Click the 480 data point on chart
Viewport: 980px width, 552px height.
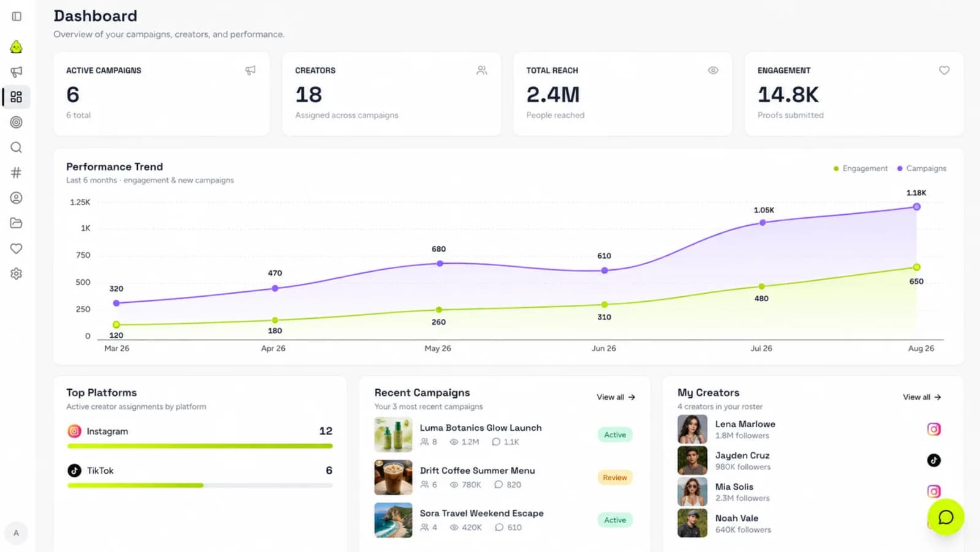tap(762, 286)
